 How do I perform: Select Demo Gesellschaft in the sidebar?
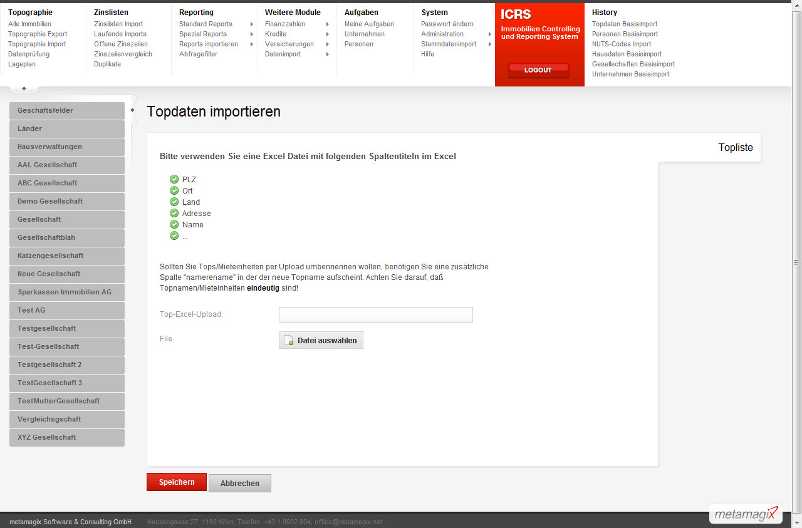[67, 201]
